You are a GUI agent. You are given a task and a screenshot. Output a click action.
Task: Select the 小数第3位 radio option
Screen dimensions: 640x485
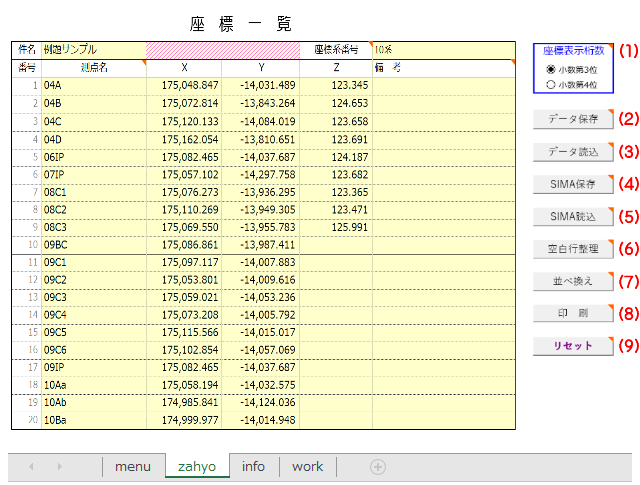551,69
